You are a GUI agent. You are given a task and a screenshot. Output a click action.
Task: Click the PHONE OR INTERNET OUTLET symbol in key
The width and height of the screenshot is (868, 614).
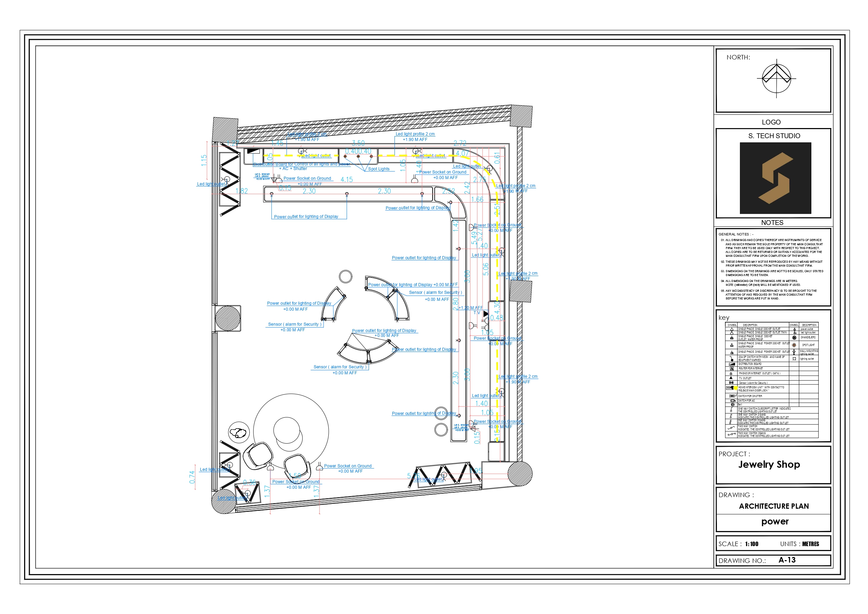tap(731, 374)
